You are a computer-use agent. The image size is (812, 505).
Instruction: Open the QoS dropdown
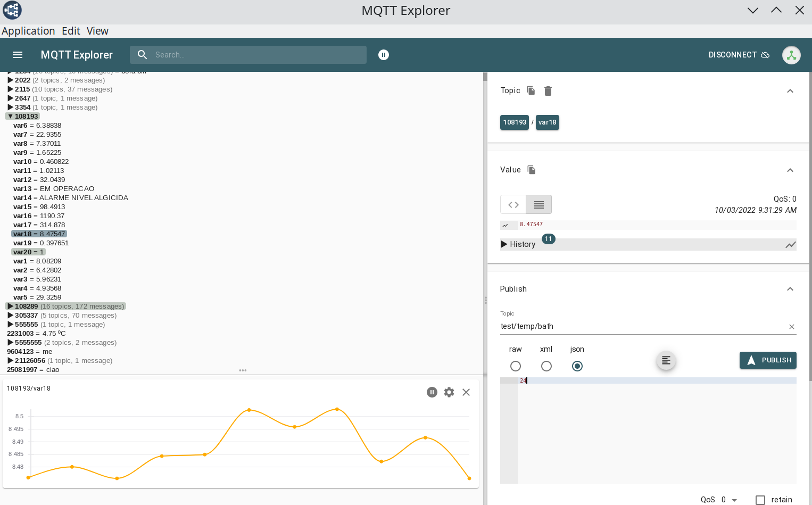(x=729, y=500)
